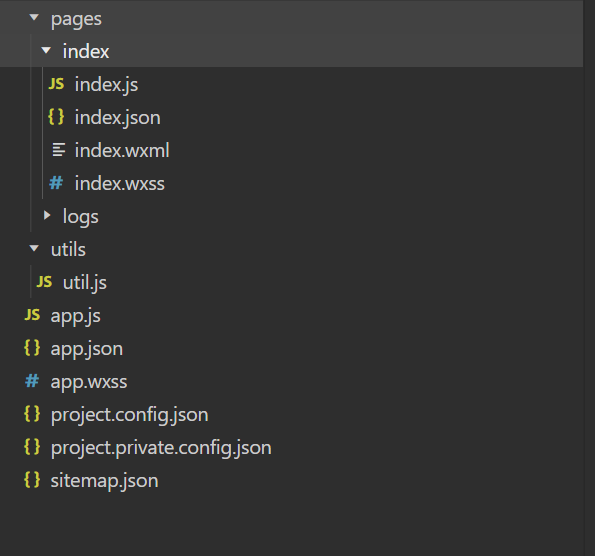This screenshot has height=556, width=595.
Task: Open the project.config.json file
Action: pyautogui.click(x=130, y=415)
